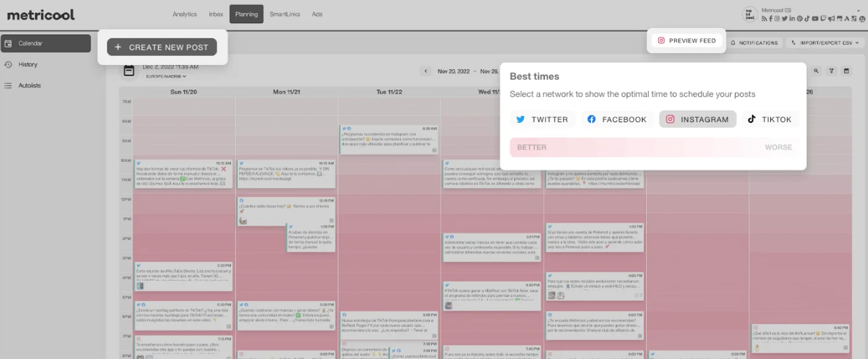
Task: Open the Europe/Madrid timezone dropdown
Action: [x=166, y=76]
